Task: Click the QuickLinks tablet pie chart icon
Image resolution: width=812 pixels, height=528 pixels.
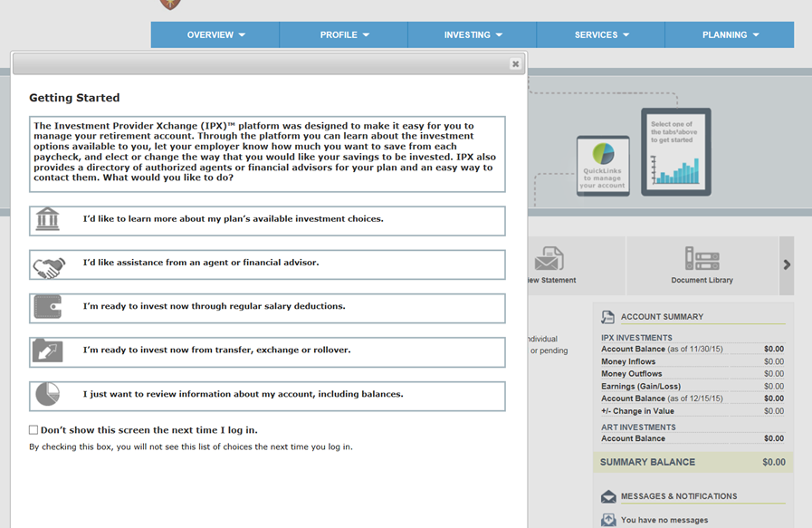Action: (602, 154)
